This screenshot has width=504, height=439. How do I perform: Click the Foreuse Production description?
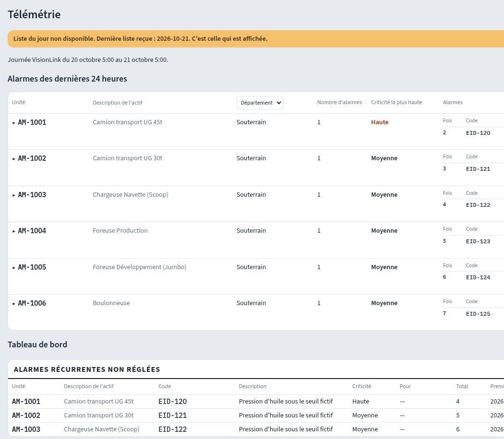120,230
